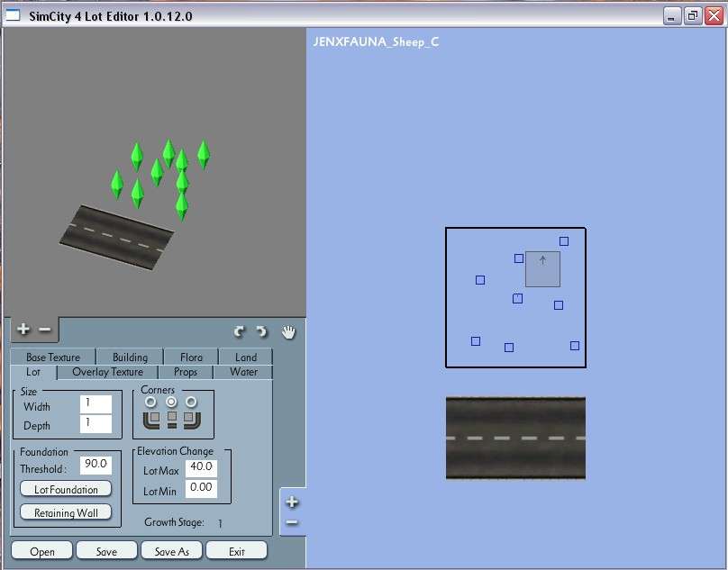The width and height of the screenshot is (728, 570).
Task: Click the Growth Stage value
Action: click(220, 523)
